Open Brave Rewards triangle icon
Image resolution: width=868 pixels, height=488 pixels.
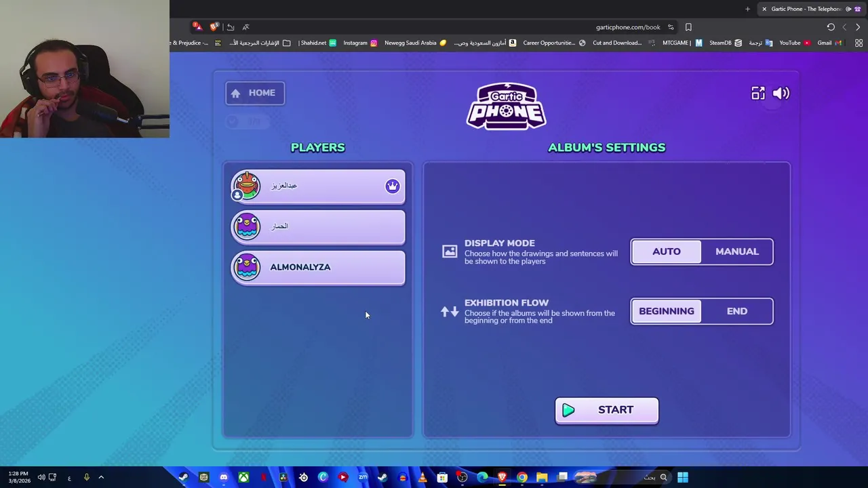point(197,27)
